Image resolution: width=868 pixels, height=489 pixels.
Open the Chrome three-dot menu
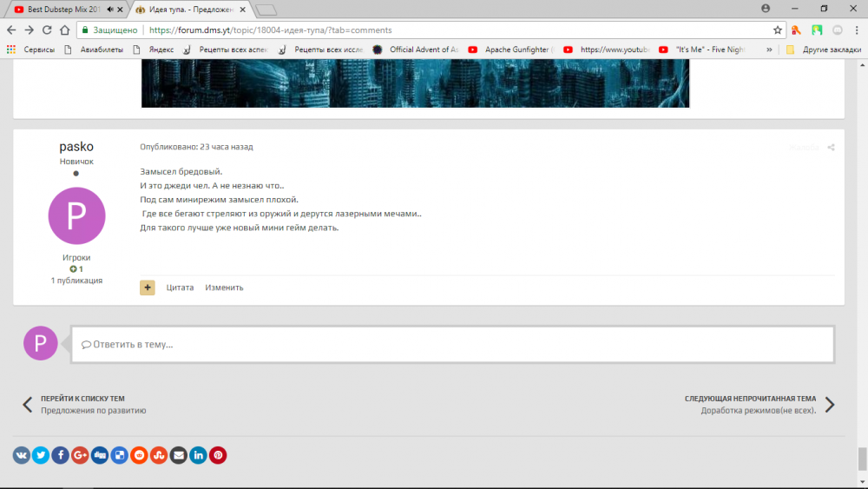point(856,30)
